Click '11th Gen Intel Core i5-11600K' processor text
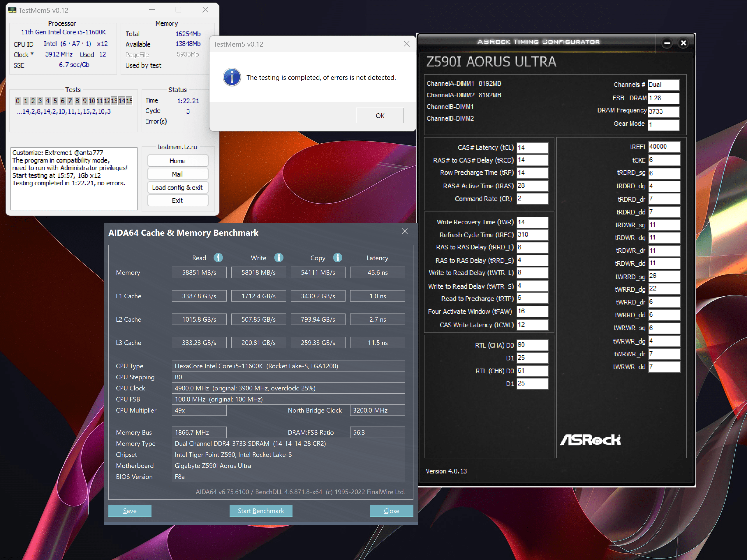The width and height of the screenshot is (747, 560). pyautogui.click(x=64, y=32)
